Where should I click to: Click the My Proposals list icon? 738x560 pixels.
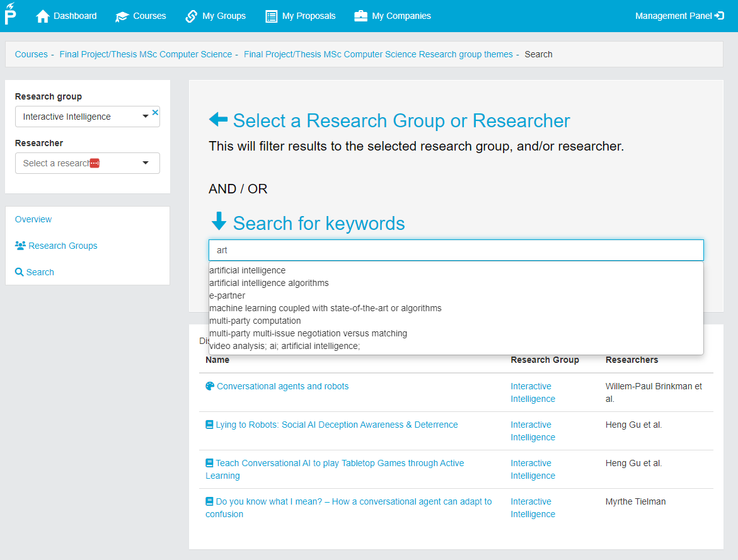click(272, 16)
